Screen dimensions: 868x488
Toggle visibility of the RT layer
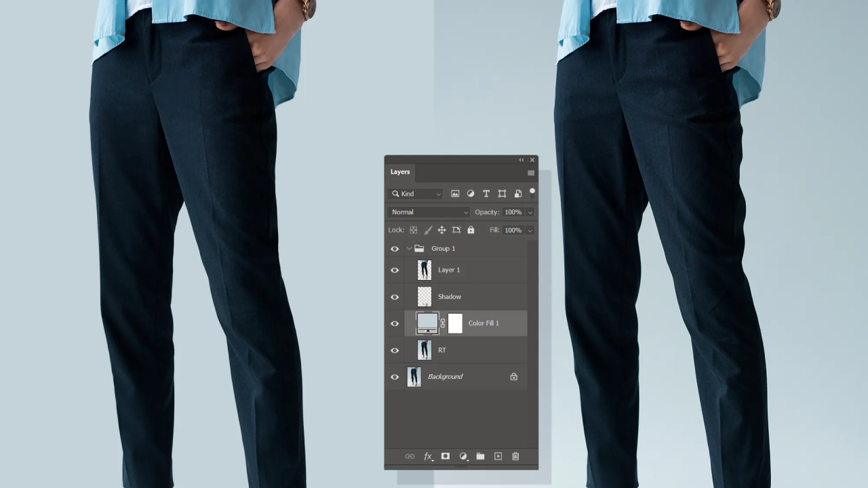pyautogui.click(x=395, y=350)
